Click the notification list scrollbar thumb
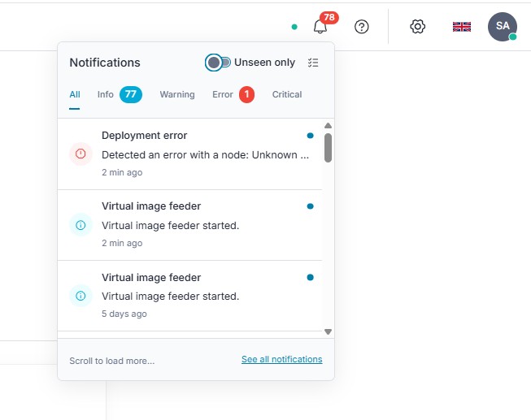531x420 pixels. (x=328, y=148)
